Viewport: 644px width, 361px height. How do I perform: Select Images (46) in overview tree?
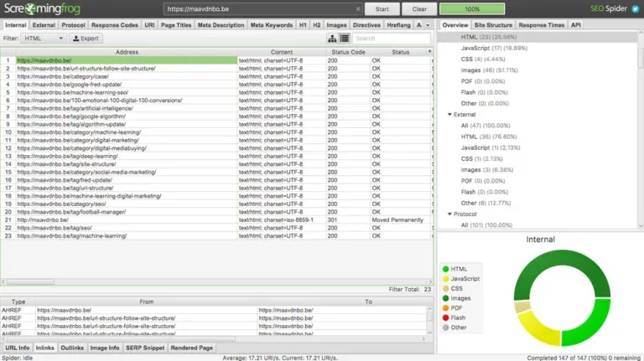coord(489,70)
